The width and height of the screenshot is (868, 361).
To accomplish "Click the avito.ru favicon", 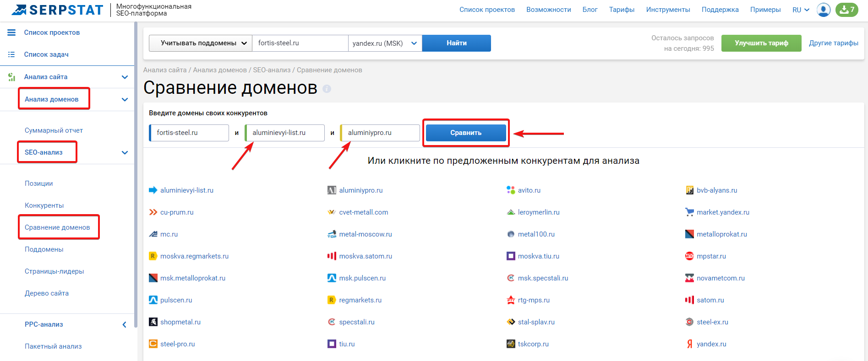I will [x=511, y=190].
